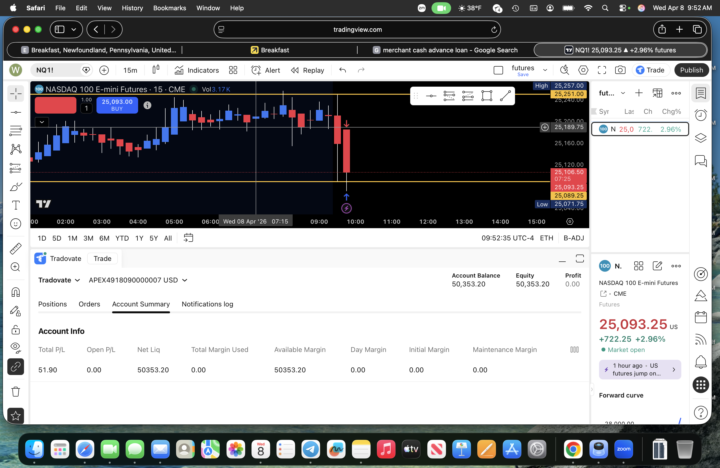Toggle ETH session setting
This screenshot has height=468, width=720.
(x=546, y=238)
